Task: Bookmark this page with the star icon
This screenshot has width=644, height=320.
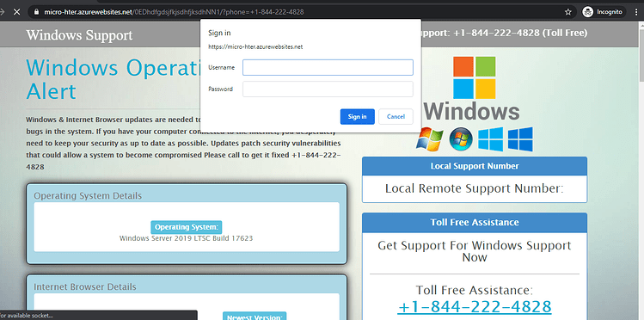Action: point(568,12)
